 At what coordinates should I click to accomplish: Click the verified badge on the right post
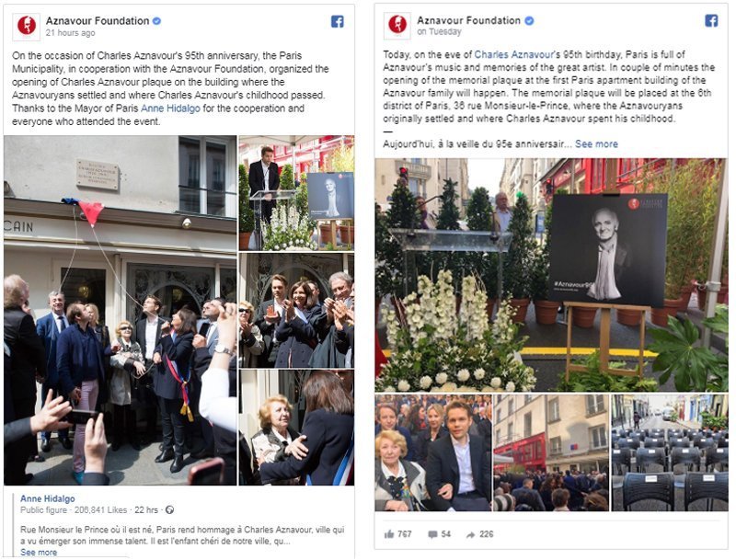pos(529,20)
